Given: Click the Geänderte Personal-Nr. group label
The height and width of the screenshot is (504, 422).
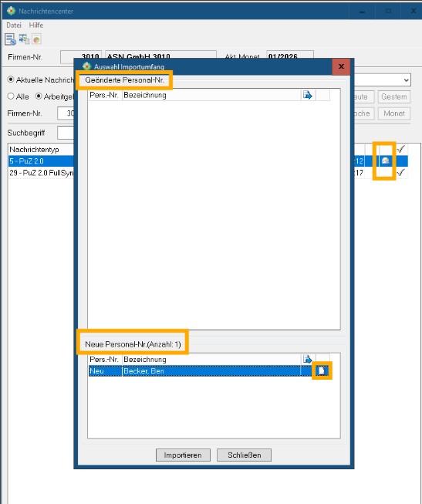Looking at the screenshot, I should tap(124, 80).
